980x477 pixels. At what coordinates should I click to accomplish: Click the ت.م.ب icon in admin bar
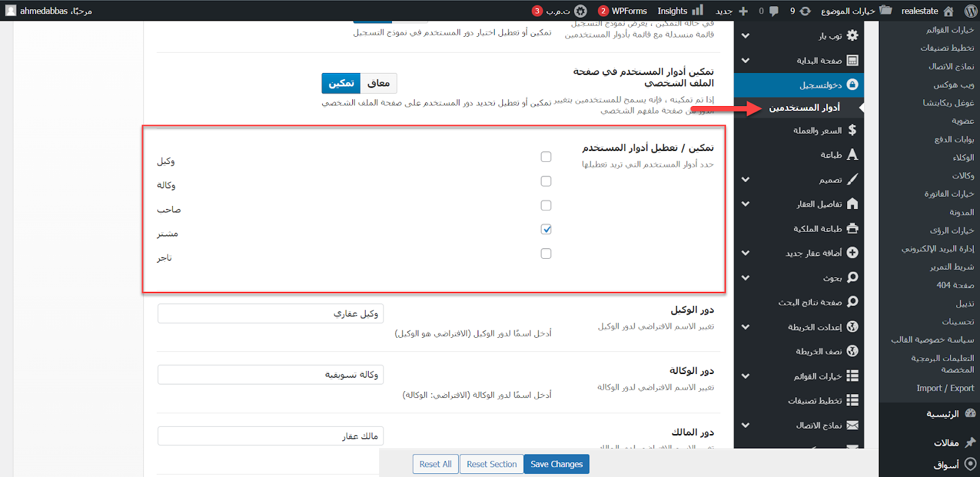click(x=581, y=11)
